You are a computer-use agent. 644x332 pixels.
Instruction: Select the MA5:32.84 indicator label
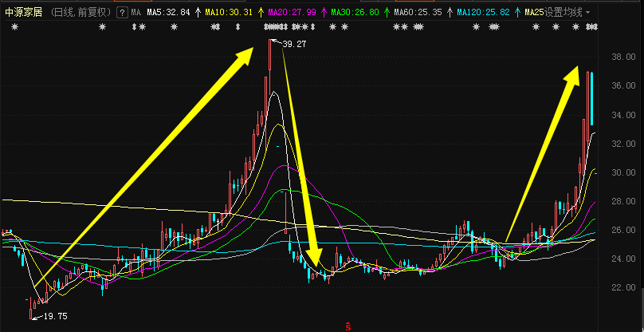[169, 13]
